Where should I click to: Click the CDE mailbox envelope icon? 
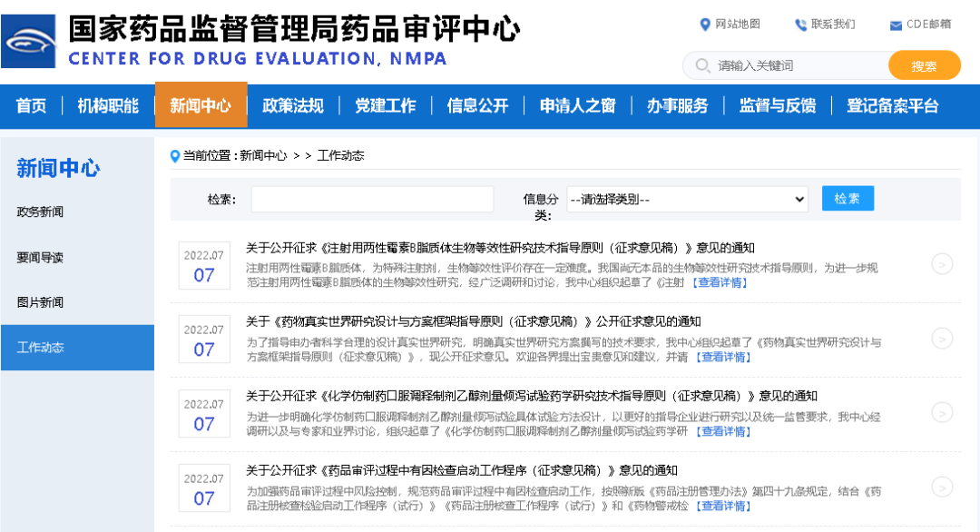pyautogui.click(x=896, y=25)
